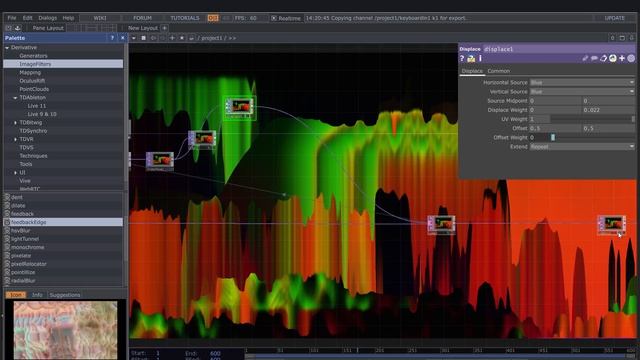Select ImageFilters in the palette tree

tap(63, 64)
